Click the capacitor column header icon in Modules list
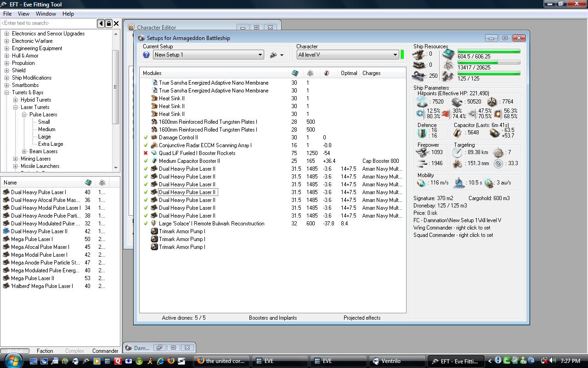This screenshot has height=368, width=588. point(326,73)
